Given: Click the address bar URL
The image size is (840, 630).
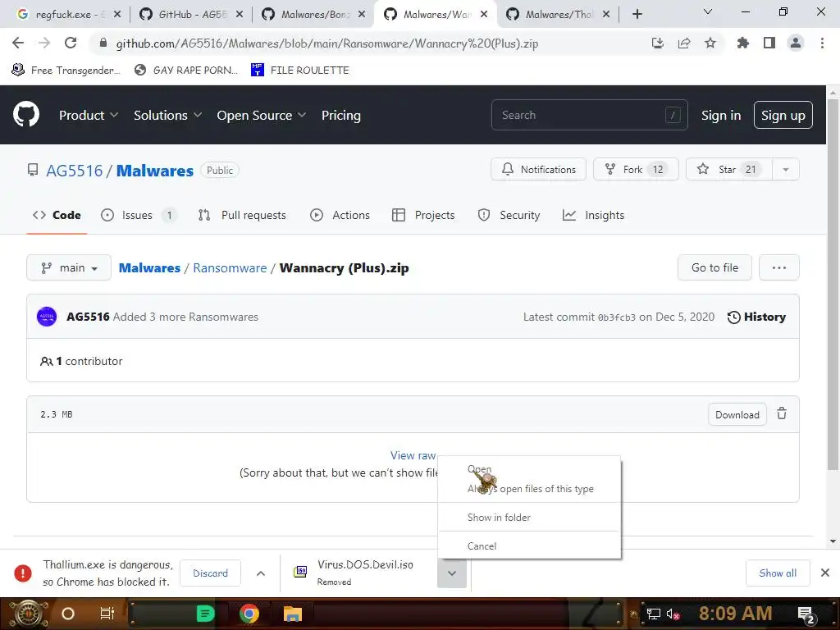Looking at the screenshot, I should click(x=326, y=43).
